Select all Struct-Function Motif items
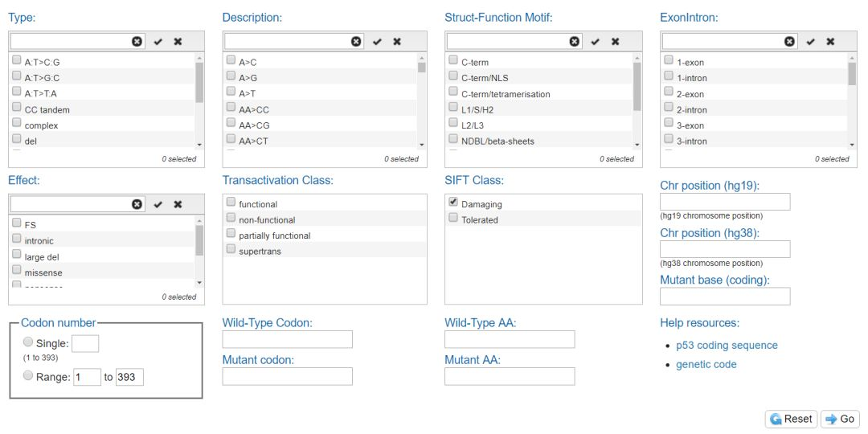The image size is (868, 434). tap(596, 41)
